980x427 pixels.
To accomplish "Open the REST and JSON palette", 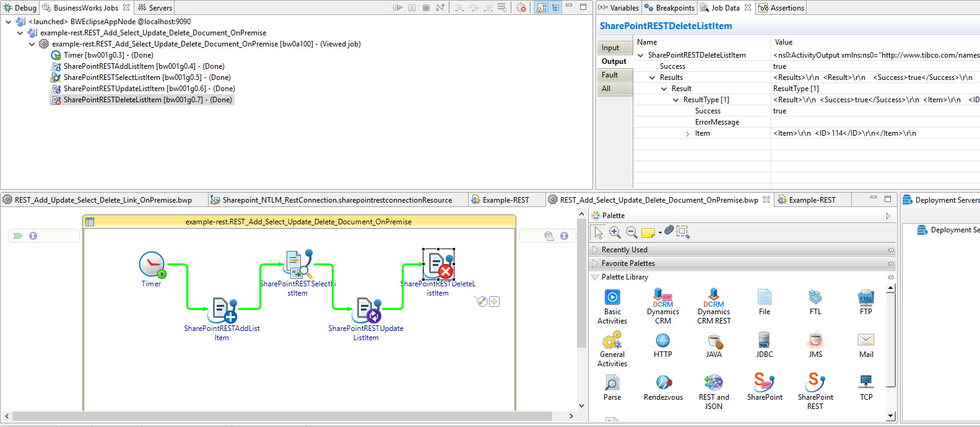I will (714, 392).
